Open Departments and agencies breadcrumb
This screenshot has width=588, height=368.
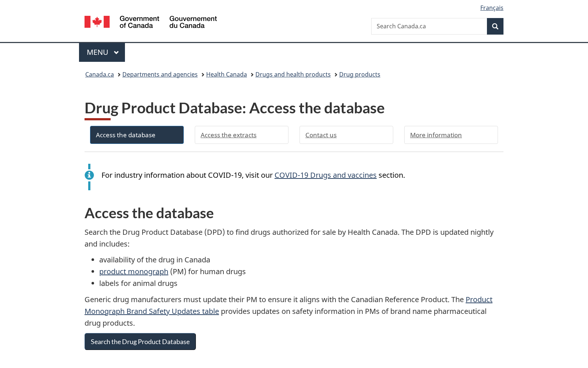[160, 74]
